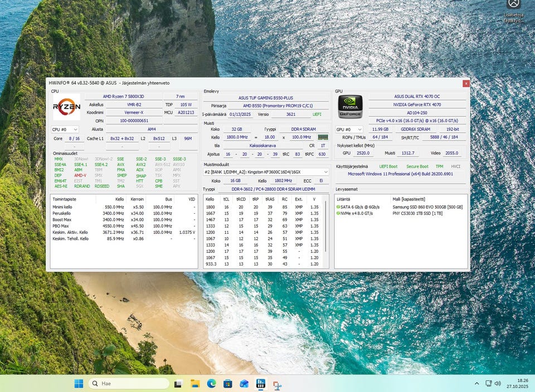Image resolution: width=535 pixels, height=392 pixels.
Task: Open Task View in the taskbar
Action: click(x=178, y=384)
